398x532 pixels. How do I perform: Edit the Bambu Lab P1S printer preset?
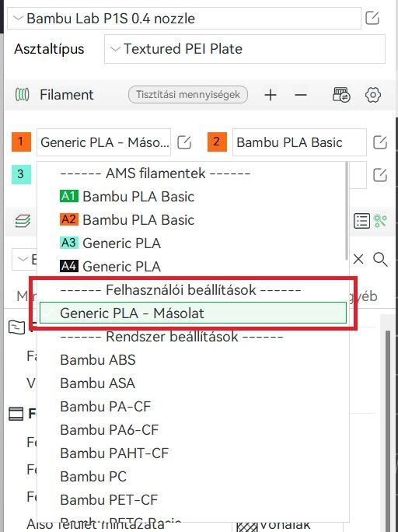[x=372, y=18]
